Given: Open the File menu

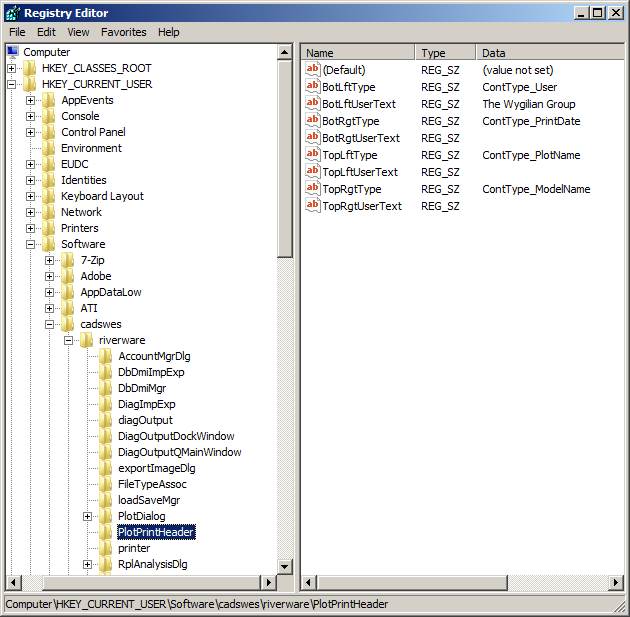Looking at the screenshot, I should (17, 32).
